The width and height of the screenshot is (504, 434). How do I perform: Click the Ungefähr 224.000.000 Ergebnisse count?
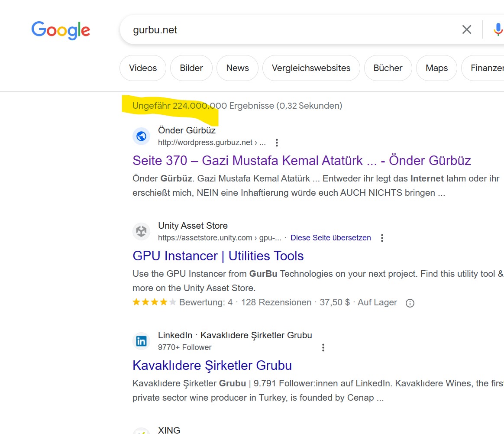click(x=203, y=105)
